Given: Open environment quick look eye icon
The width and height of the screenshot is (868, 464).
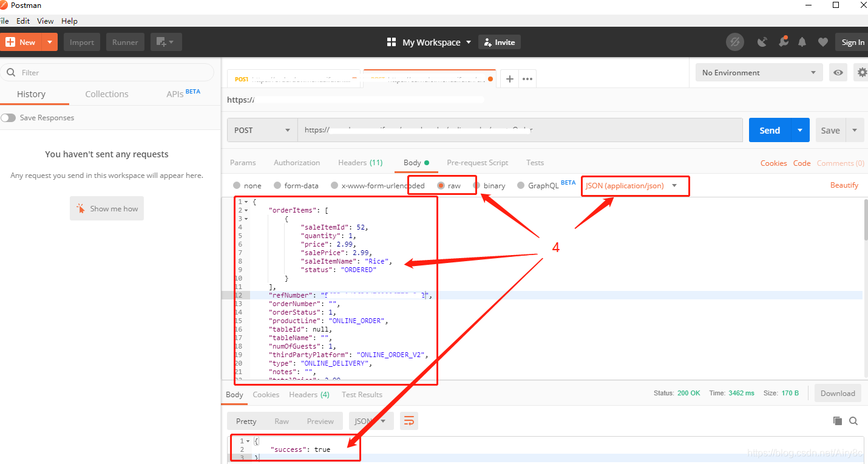Looking at the screenshot, I should (x=838, y=72).
